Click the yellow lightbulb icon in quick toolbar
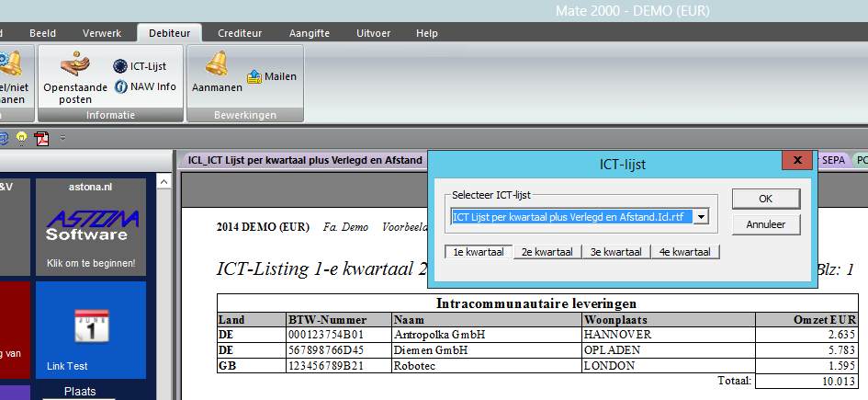The image size is (868, 400). click(x=21, y=138)
